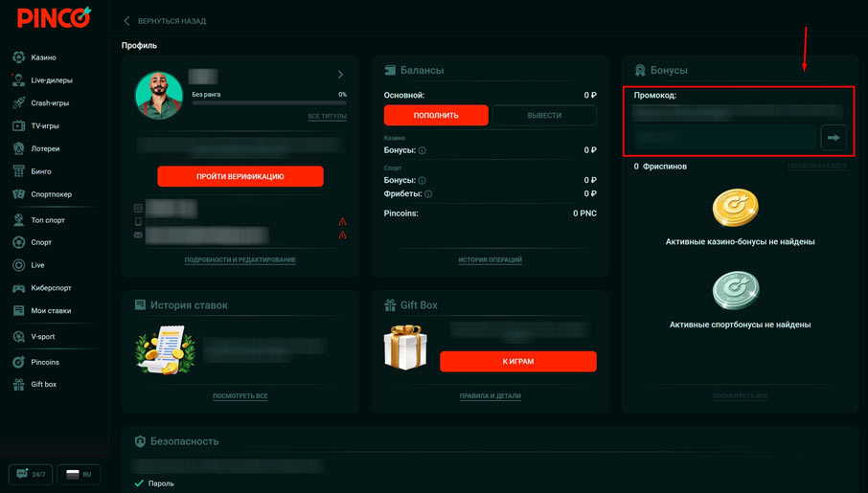Viewport: 868px width, 493px height.
Task: Click the Gift box sidebar icon
Action: click(x=19, y=385)
